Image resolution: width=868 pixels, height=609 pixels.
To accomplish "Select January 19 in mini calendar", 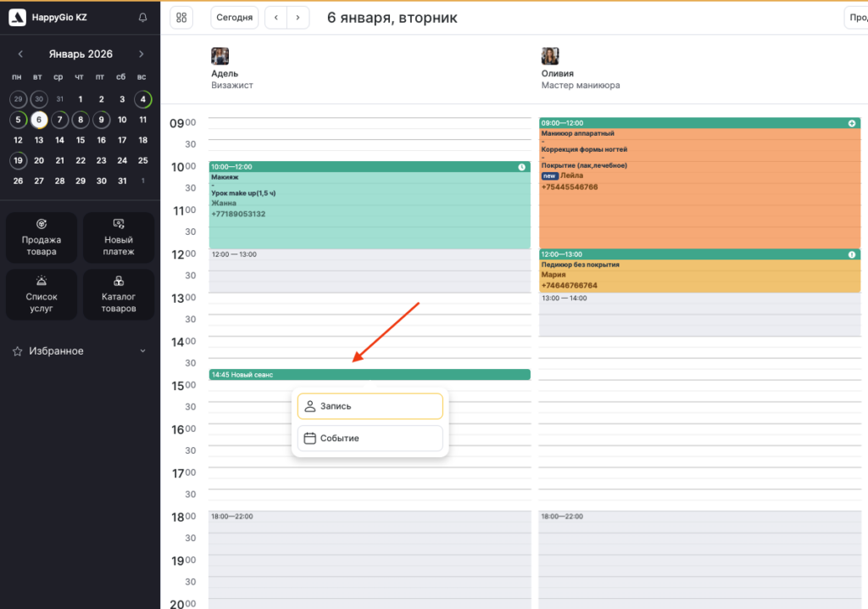I will [18, 160].
